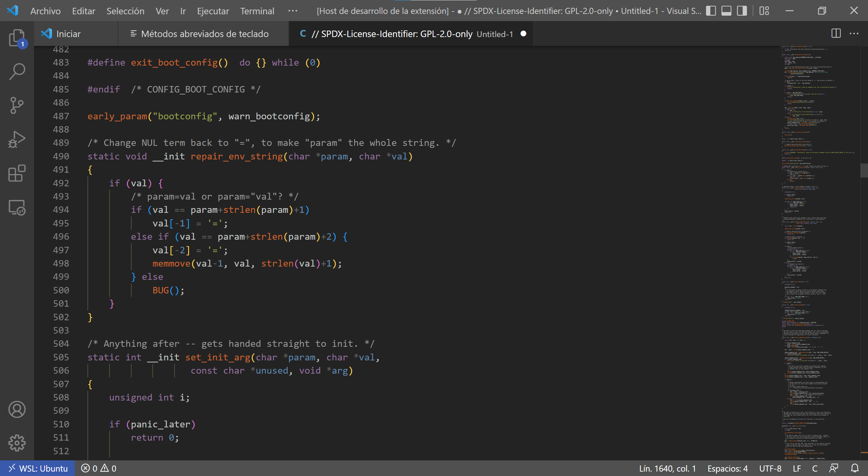Image resolution: width=868 pixels, height=476 pixels.
Task: Toggle the secondary side bar layout button
Action: [742, 11]
